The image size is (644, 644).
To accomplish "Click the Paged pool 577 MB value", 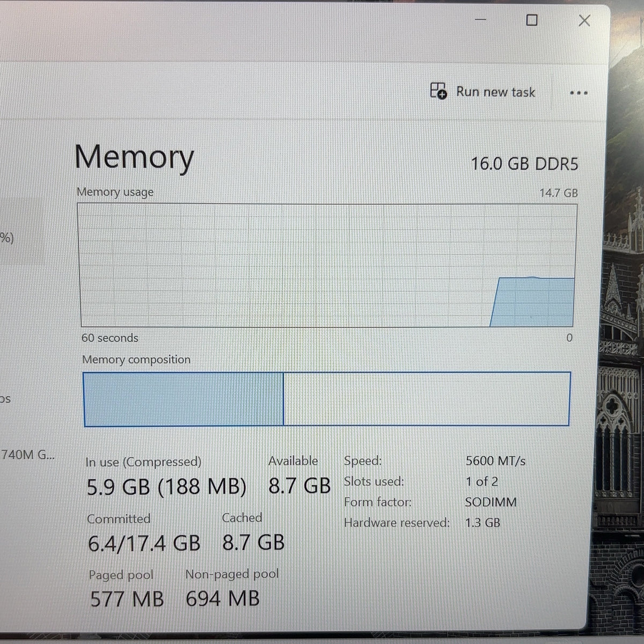I will (127, 599).
